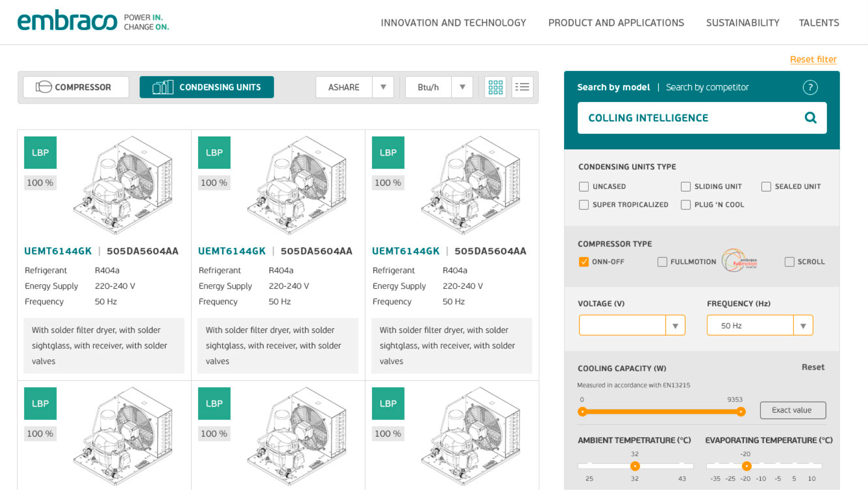
Task: Open UEMT6144GK link in first card
Action: tap(58, 251)
